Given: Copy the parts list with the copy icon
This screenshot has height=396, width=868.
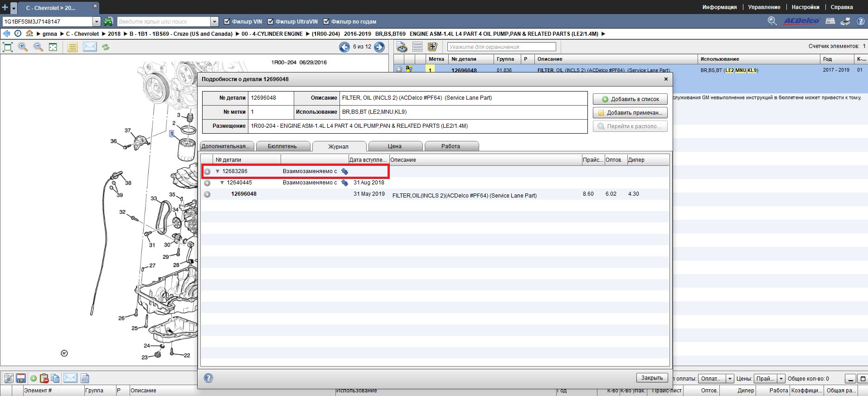Looking at the screenshot, I should tap(55, 378).
